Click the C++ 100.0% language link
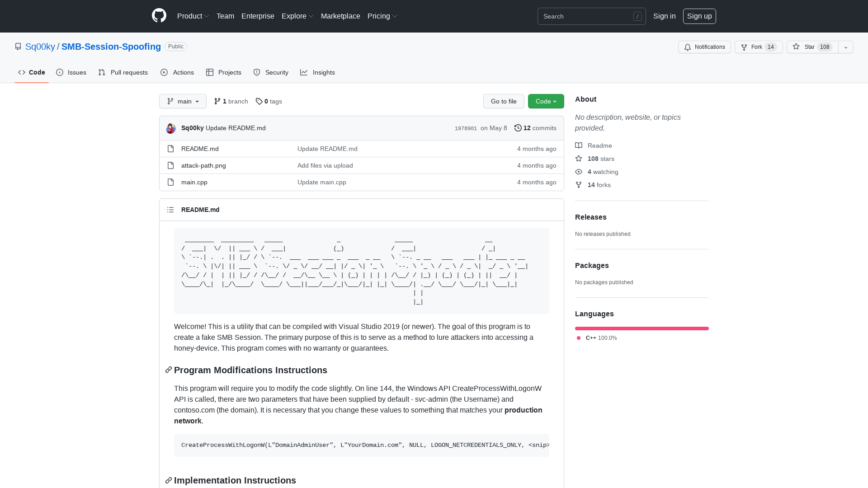This screenshot has width=868, height=488. tap(597, 338)
